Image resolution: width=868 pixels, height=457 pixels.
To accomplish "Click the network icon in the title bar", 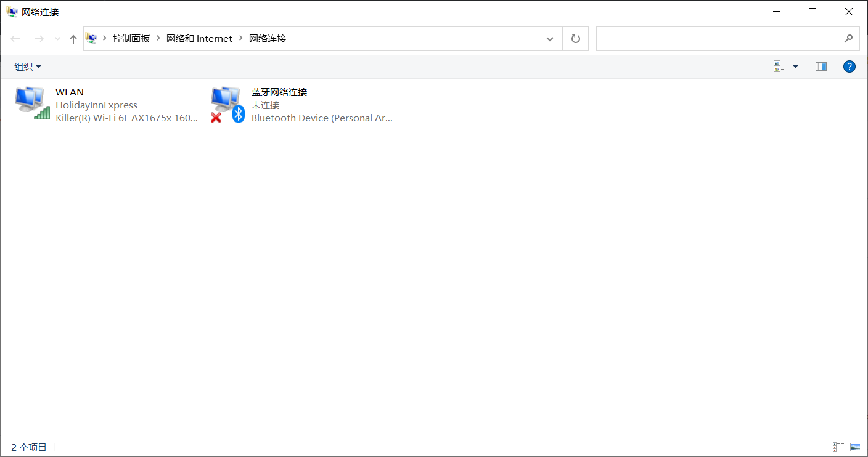I will tap(12, 12).
